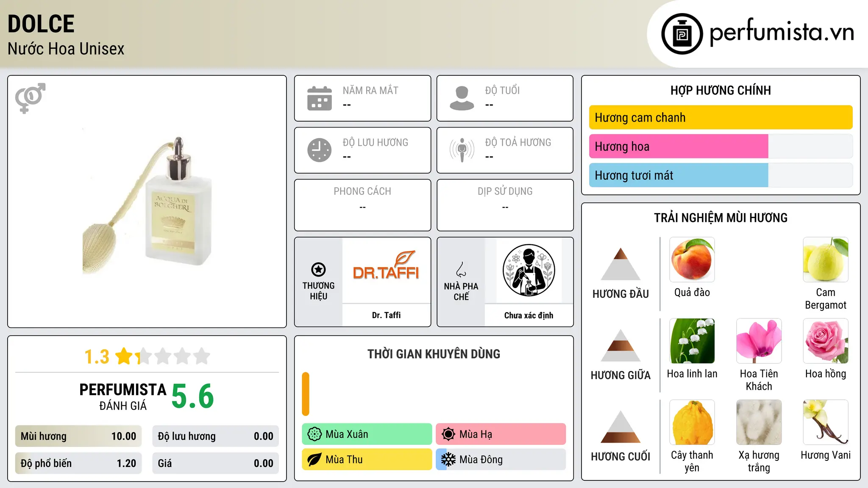Click the clock icon beside Độ lưu hương
The image size is (868, 488).
pyautogui.click(x=320, y=150)
